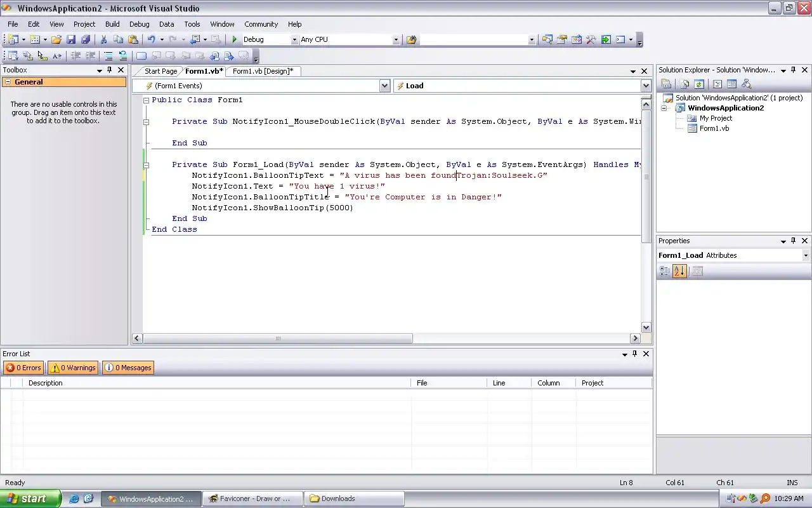812x508 pixels.
Task: Click the Command Window toolbar icon
Action: (x=620, y=39)
